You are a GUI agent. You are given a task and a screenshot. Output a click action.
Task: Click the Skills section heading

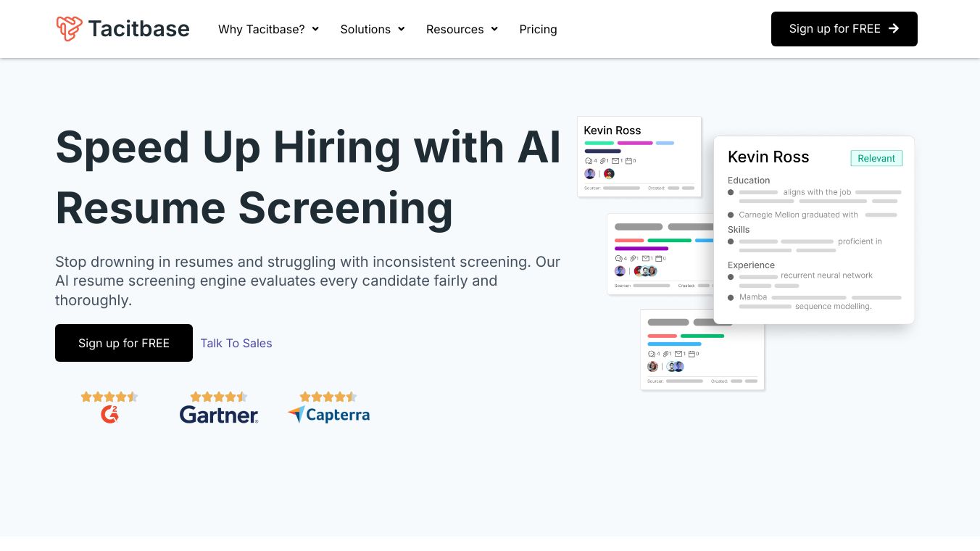click(x=739, y=230)
